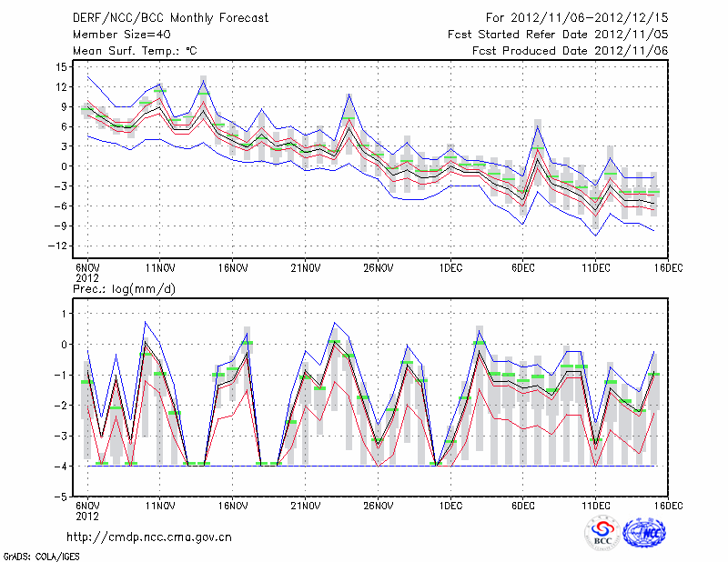Click the 15 value on temperature y-axis
Screen dimensions: 728x562
click(62, 67)
